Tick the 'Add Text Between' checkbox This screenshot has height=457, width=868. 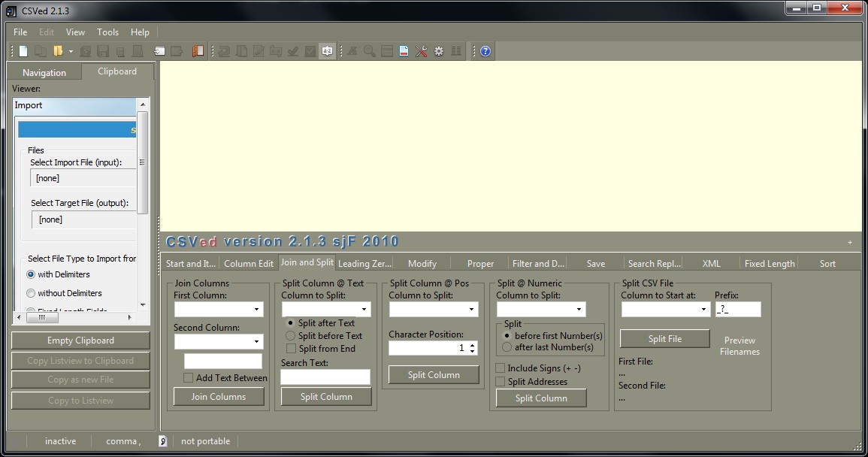click(188, 378)
